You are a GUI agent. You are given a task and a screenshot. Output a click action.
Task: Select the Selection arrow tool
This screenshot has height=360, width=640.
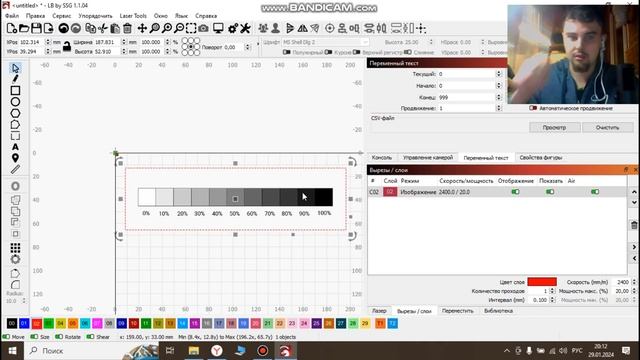point(16,68)
